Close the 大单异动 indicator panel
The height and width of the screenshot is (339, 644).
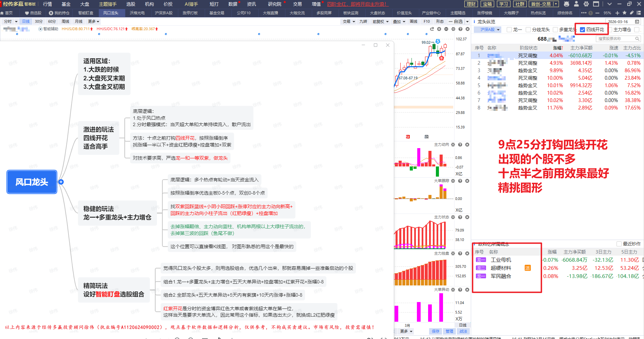pos(467,290)
